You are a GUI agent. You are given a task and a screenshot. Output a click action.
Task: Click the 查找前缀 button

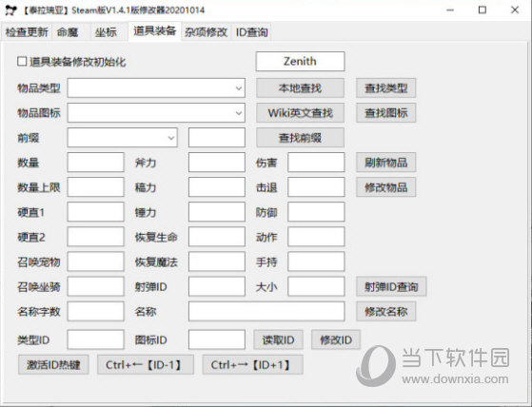click(301, 138)
